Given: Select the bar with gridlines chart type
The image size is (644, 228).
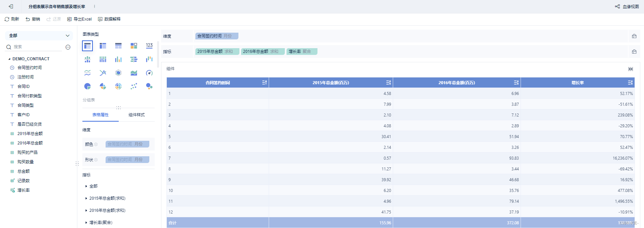Looking at the screenshot, I should pyautogui.click(x=87, y=59).
